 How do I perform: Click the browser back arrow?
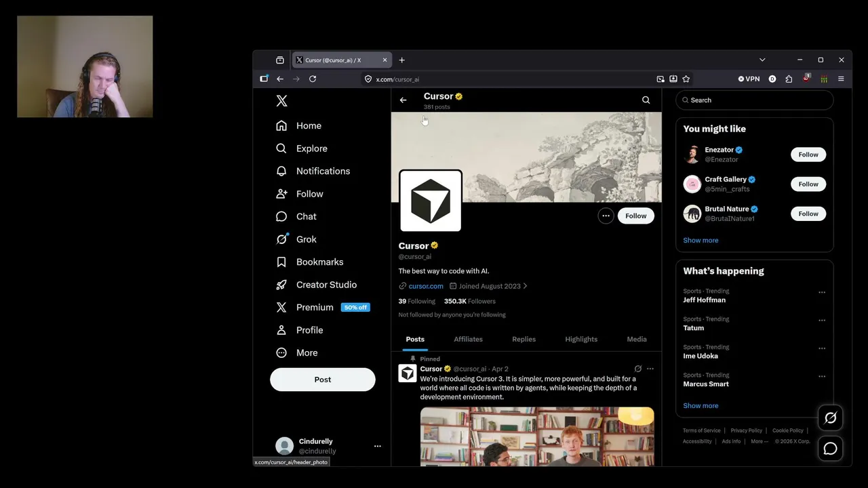[x=280, y=79]
